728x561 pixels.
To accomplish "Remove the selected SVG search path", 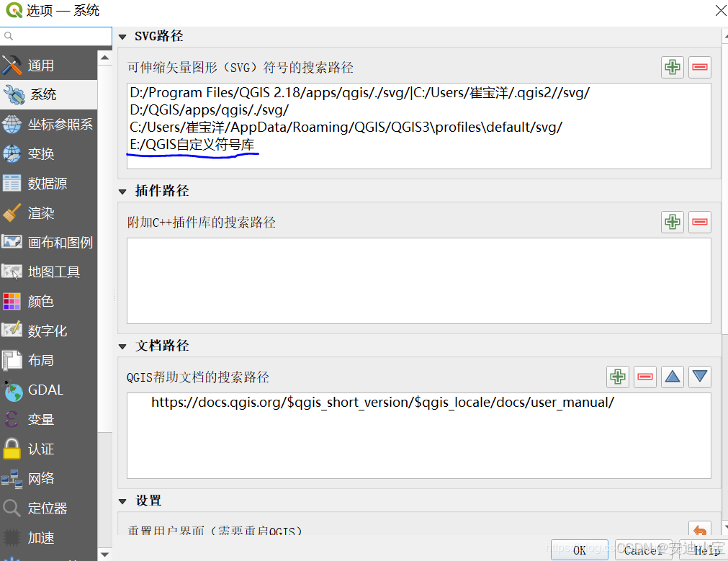I will 700,68.
